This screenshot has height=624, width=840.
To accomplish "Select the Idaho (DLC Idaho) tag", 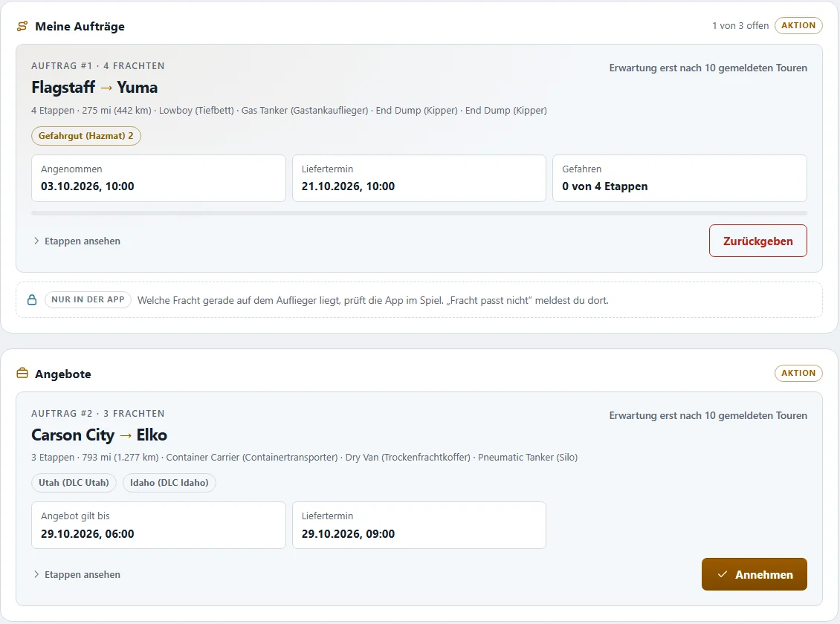I will 169,483.
